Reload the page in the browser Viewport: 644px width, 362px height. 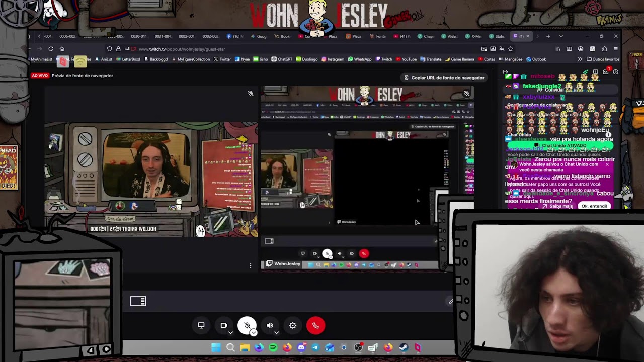pyautogui.click(x=51, y=49)
